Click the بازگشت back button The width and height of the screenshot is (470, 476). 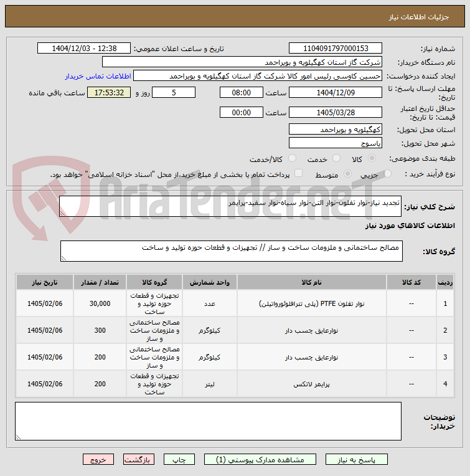[x=139, y=459]
